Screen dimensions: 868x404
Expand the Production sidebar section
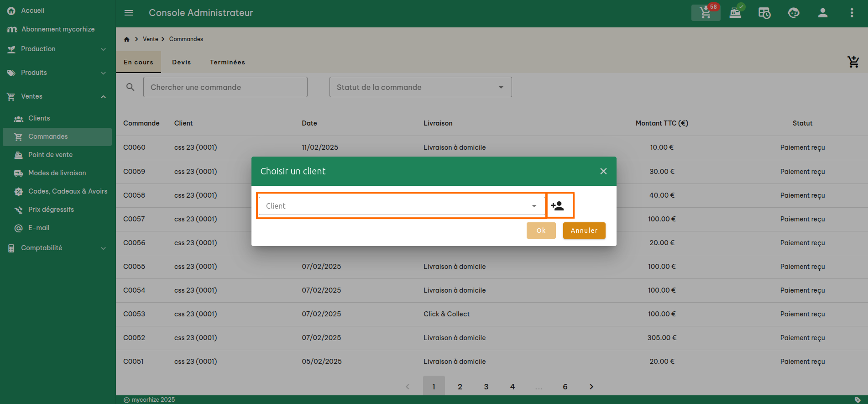pyautogui.click(x=58, y=49)
